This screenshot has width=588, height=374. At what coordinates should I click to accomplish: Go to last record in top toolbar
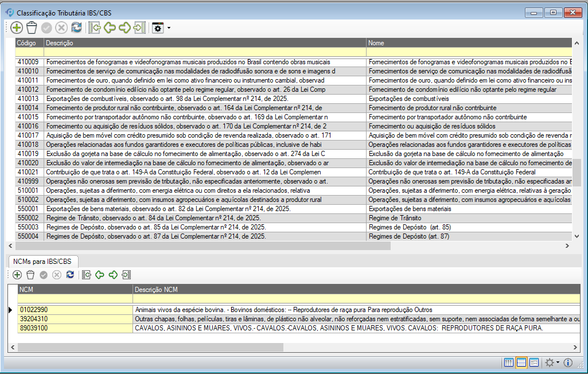click(x=139, y=28)
